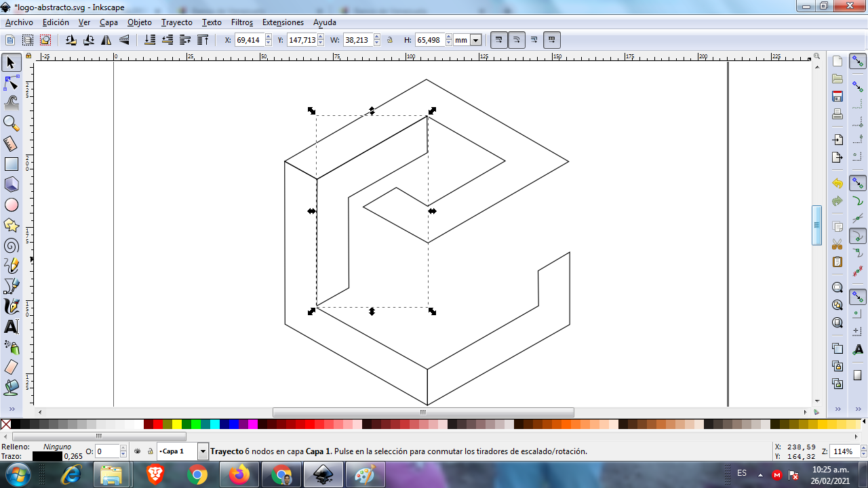Click Cut scissors icon
The image size is (868, 488).
(837, 244)
